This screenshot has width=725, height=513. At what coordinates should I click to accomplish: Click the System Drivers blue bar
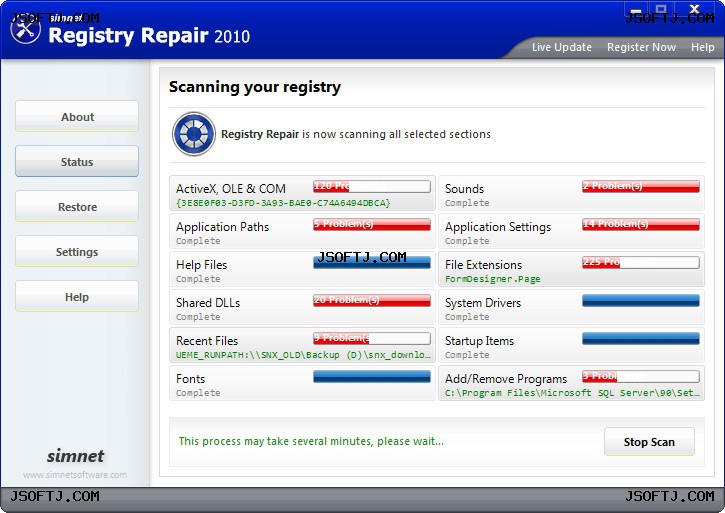tap(641, 300)
